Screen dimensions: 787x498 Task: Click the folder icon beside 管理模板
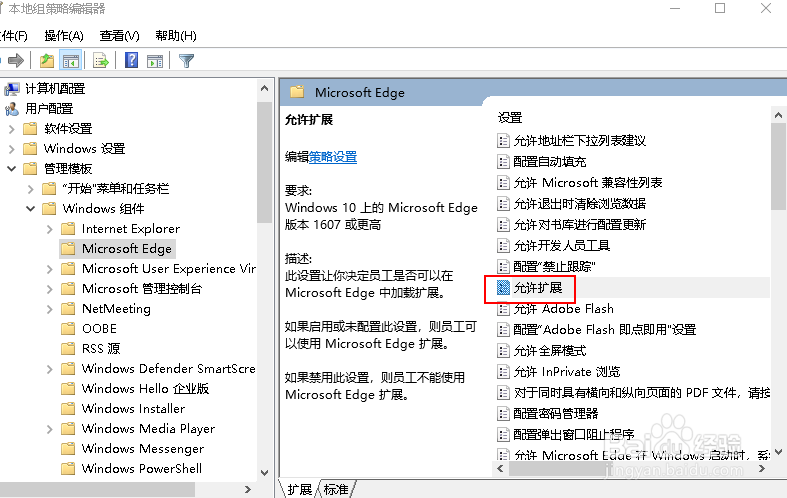pyautogui.click(x=30, y=169)
